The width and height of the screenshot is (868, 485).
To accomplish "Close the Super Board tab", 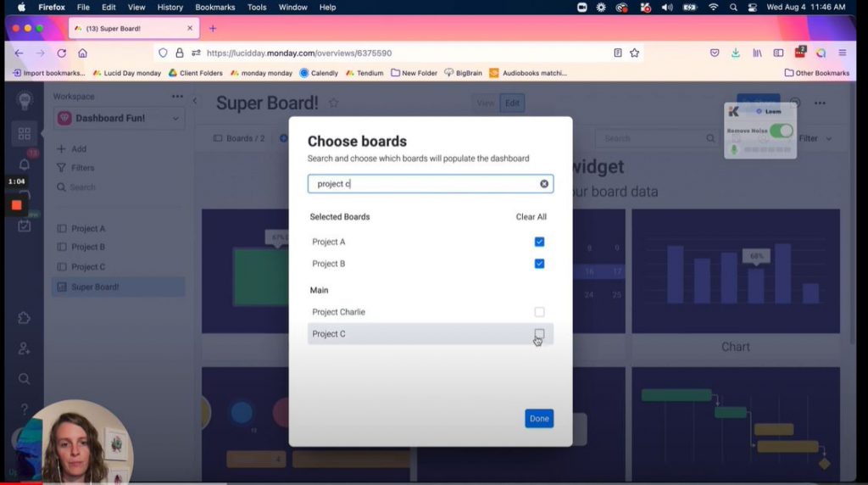I will click(x=190, y=28).
